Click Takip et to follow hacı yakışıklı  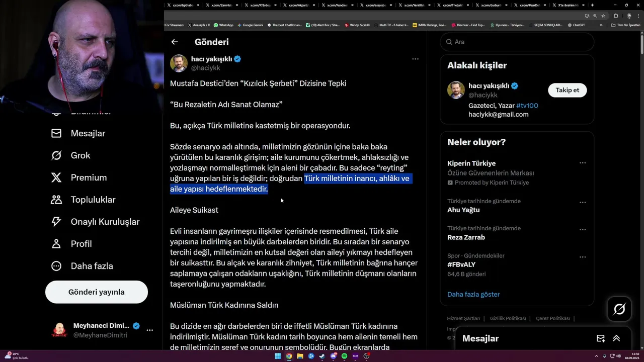568,90
